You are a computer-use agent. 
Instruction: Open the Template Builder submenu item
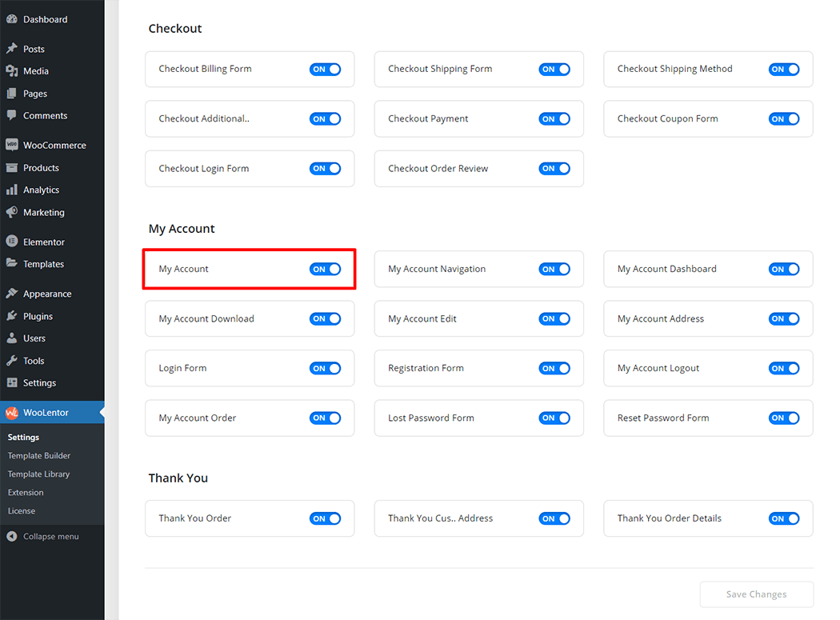click(39, 456)
